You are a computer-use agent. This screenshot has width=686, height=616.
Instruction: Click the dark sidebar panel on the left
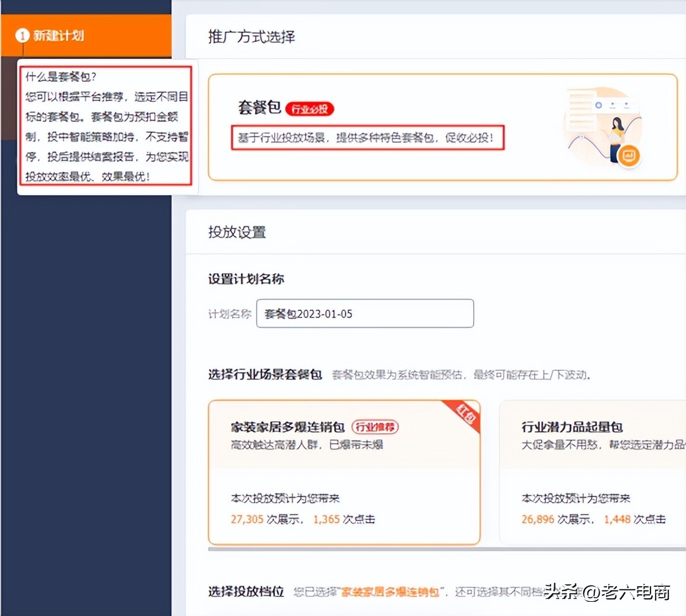[x=86, y=386]
